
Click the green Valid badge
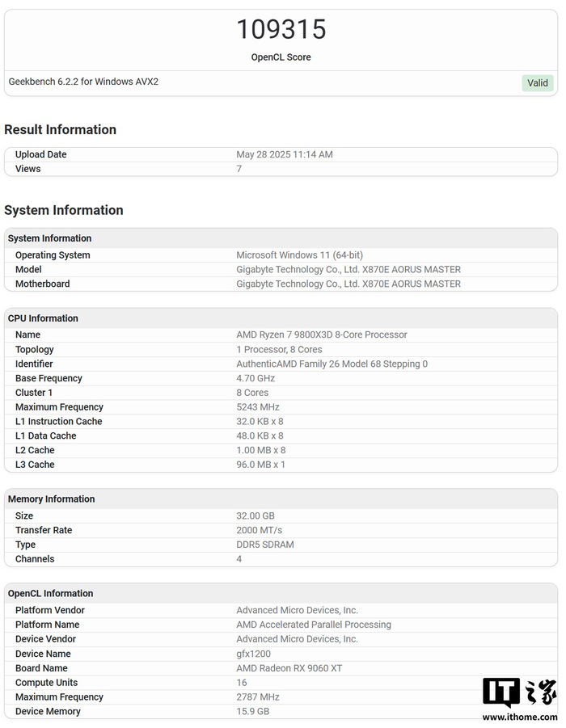point(538,82)
